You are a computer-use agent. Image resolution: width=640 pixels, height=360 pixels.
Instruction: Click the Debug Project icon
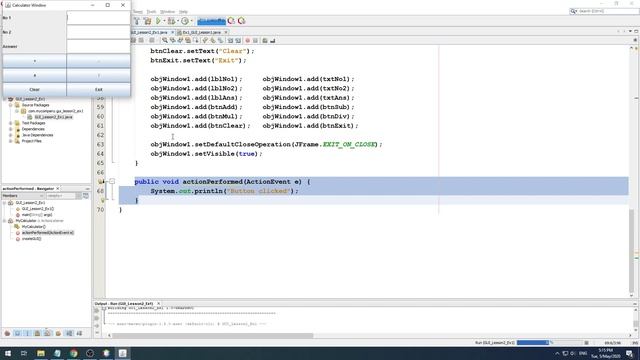pos(171,21)
